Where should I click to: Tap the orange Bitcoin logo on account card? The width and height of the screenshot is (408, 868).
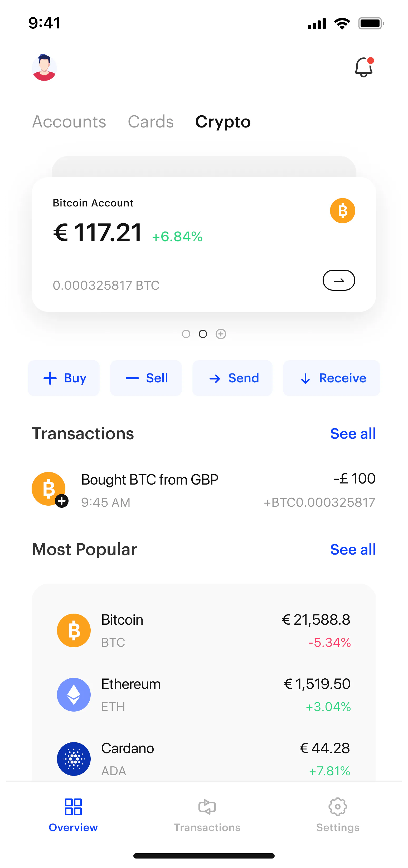(342, 211)
